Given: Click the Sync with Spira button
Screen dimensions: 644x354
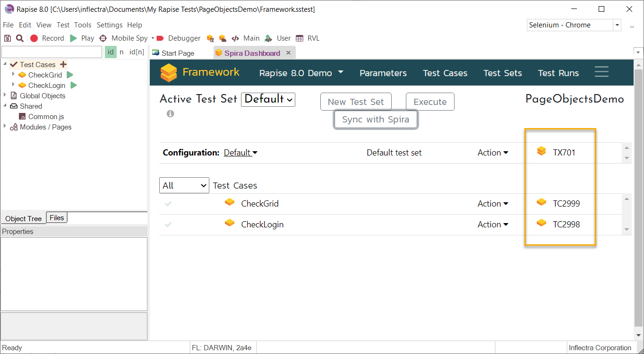Looking at the screenshot, I should click(376, 120).
